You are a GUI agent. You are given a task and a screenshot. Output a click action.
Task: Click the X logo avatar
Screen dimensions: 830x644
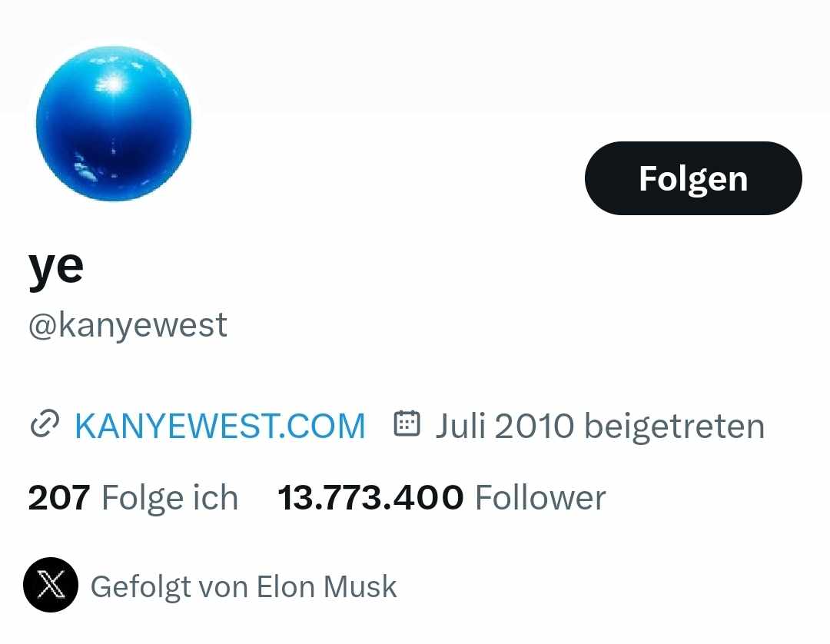pos(51,586)
